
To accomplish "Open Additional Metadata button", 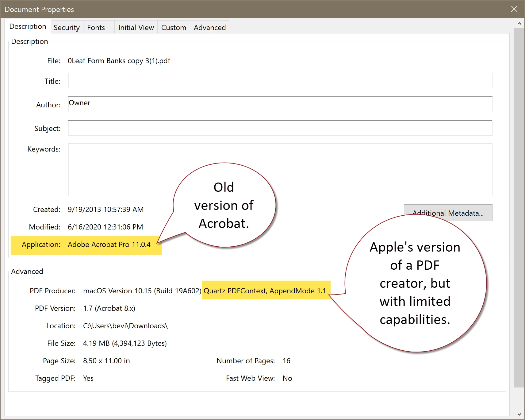I will 448,213.
